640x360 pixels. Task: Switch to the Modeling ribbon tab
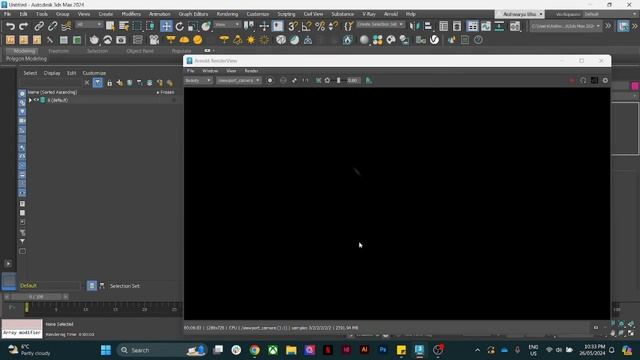point(24,51)
